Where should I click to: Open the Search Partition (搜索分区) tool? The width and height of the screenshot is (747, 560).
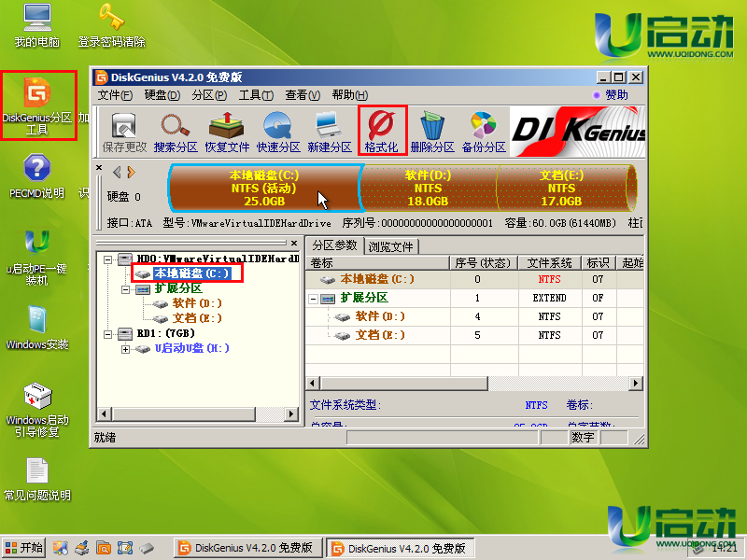176,132
